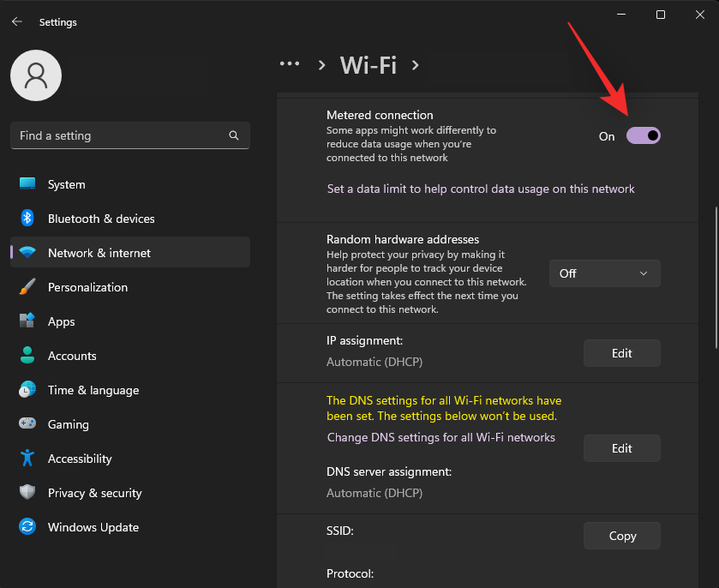The image size is (719, 588).
Task: Open the Random hardware addresses dropdown
Action: (604, 273)
